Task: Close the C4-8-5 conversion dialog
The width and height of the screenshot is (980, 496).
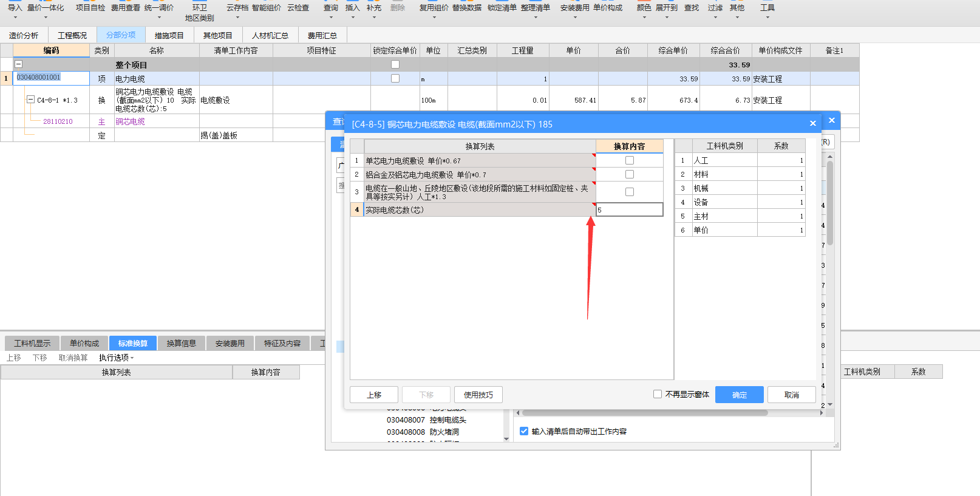Action: point(812,124)
